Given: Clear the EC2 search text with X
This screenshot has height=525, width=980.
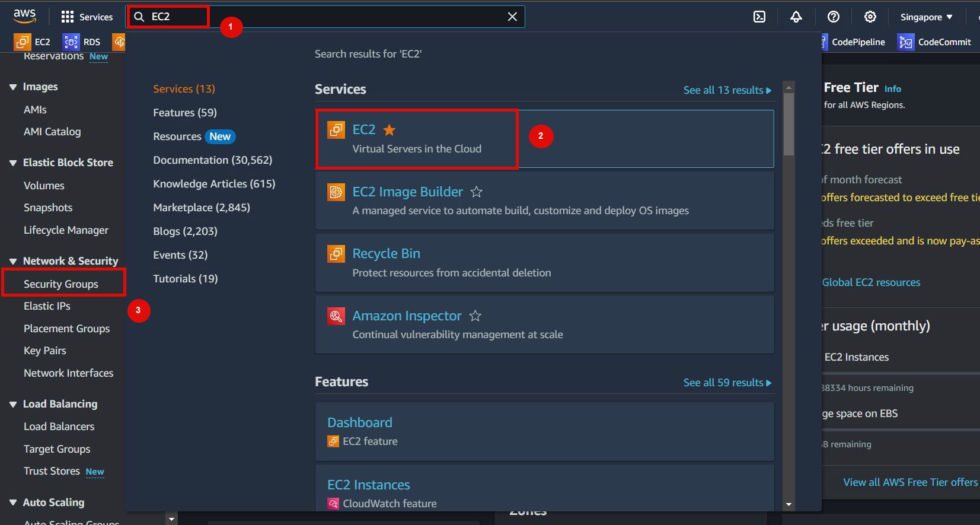Looking at the screenshot, I should (512, 17).
